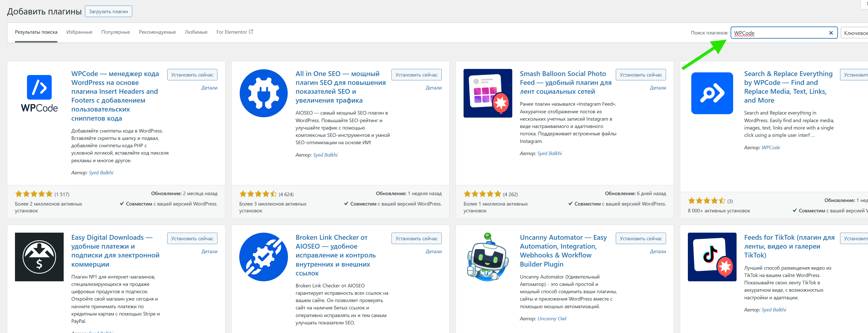Open the WPCode author link on Search & Replace card
Viewport: 868px width, 333px height.
(x=771, y=147)
